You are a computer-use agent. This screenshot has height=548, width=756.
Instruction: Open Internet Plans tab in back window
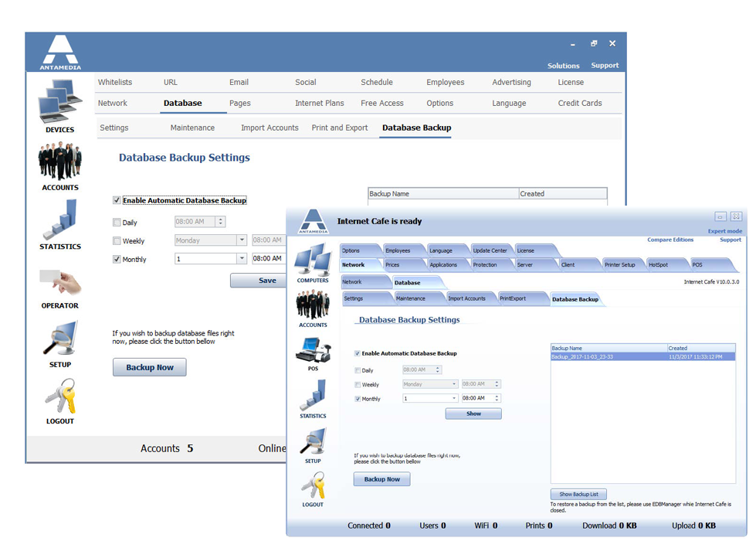click(x=319, y=104)
